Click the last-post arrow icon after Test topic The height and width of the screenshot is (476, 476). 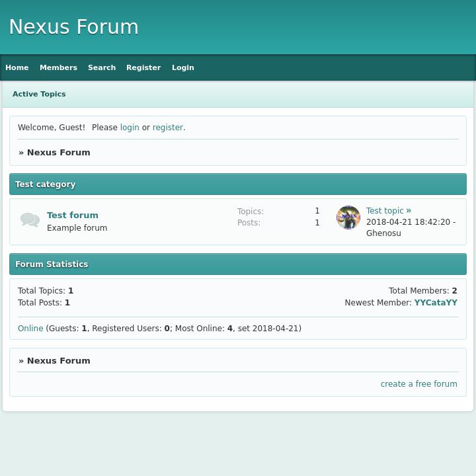[409, 210]
